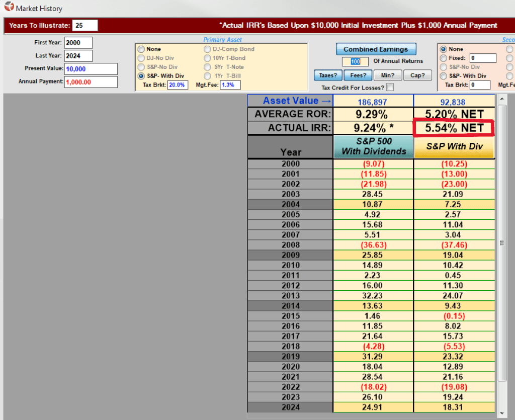Click the 5.20% NET average ROR cell
The width and height of the screenshot is (515, 420).
click(x=454, y=114)
